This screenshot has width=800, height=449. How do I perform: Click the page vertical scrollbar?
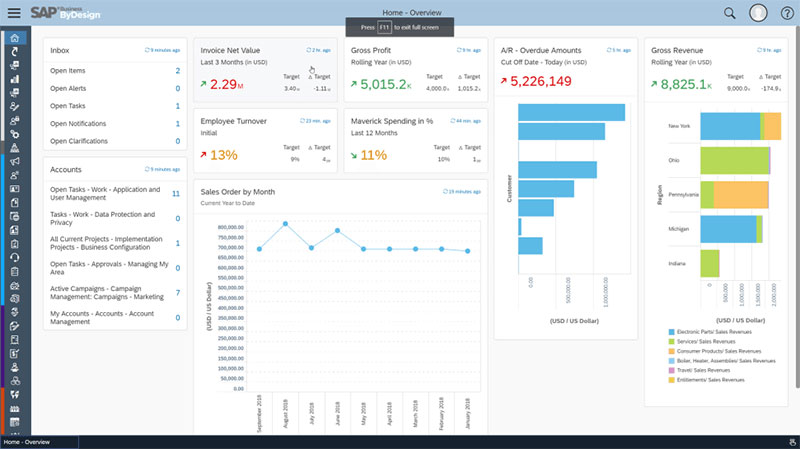(x=797, y=204)
